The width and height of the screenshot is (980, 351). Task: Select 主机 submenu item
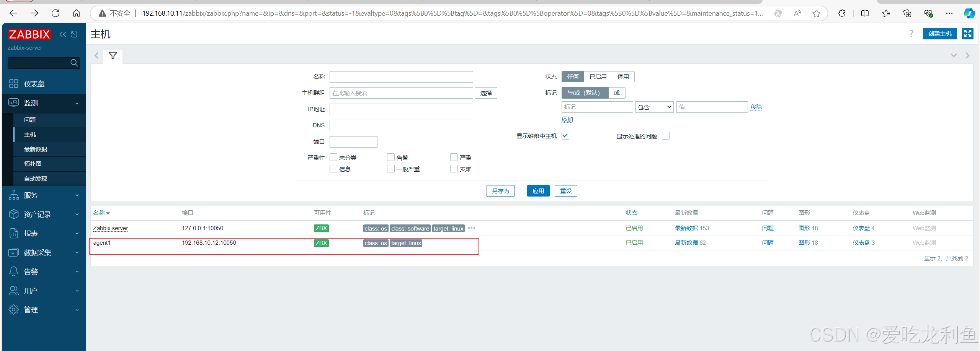49,135
